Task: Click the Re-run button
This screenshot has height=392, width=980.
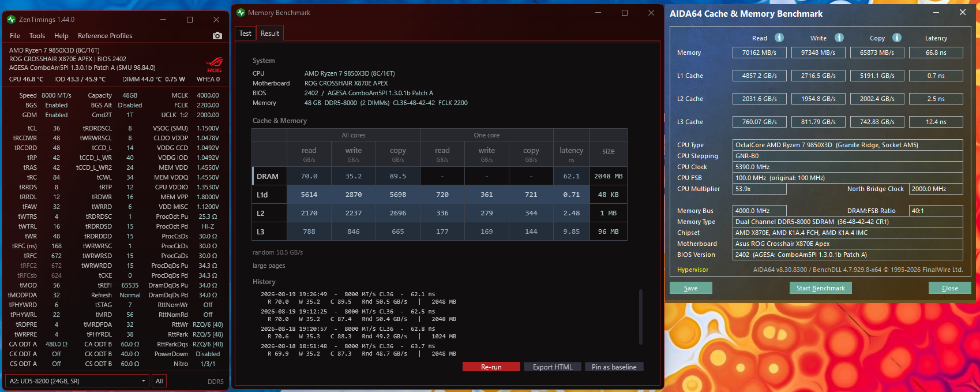Action: (x=491, y=367)
